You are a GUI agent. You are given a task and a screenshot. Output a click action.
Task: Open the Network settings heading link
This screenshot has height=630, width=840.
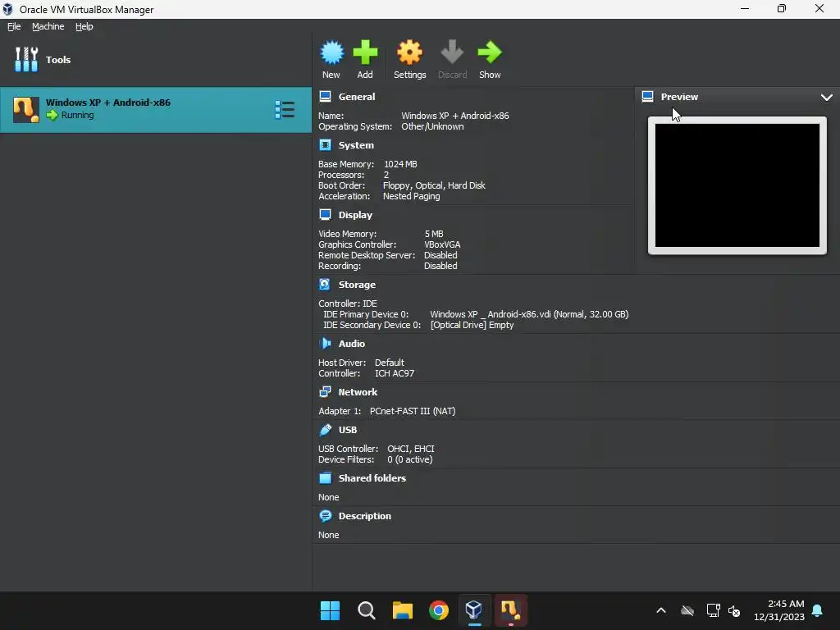tap(358, 391)
